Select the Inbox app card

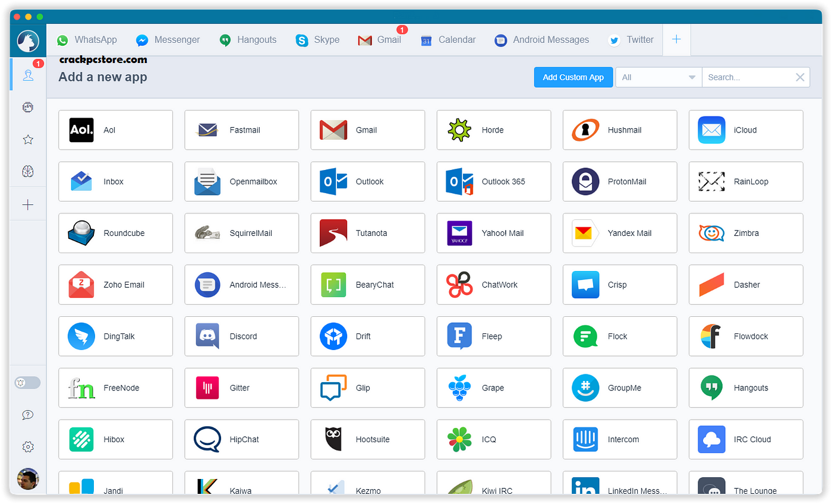(x=116, y=181)
